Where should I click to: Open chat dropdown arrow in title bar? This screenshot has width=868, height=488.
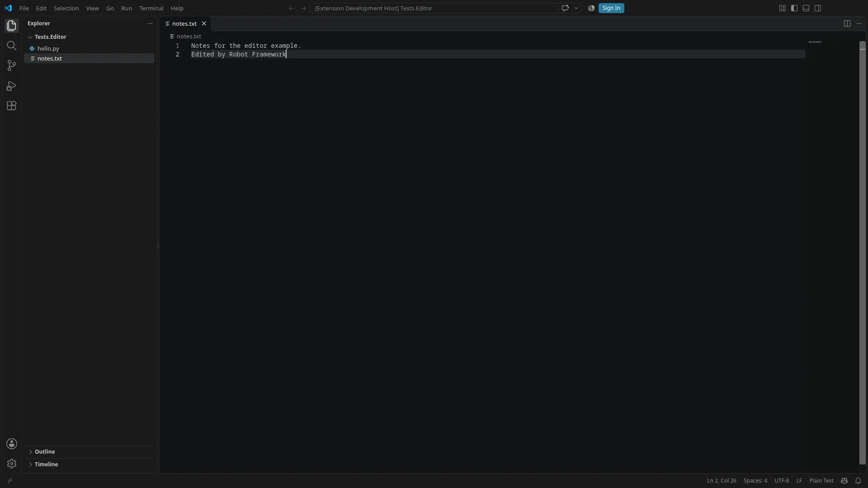click(576, 8)
